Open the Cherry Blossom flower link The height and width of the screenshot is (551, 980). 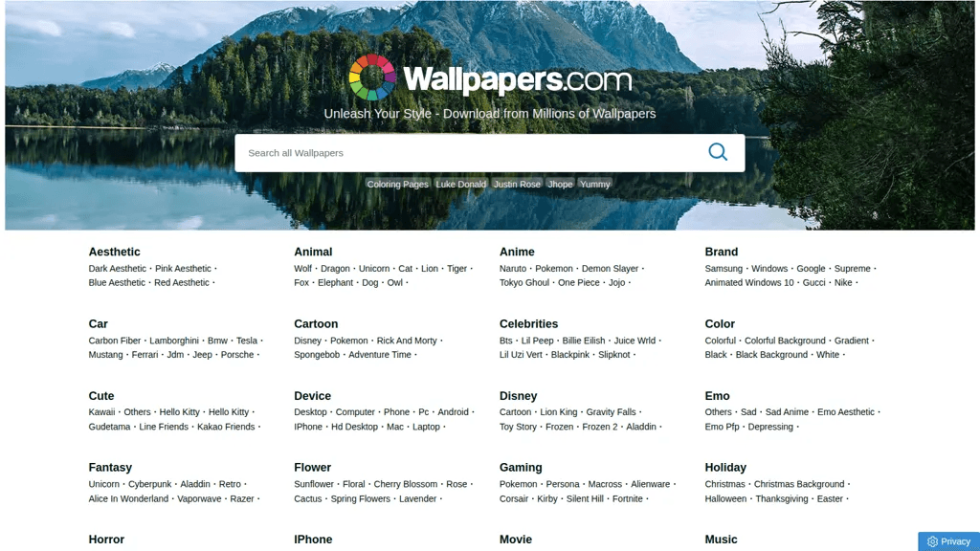point(405,484)
